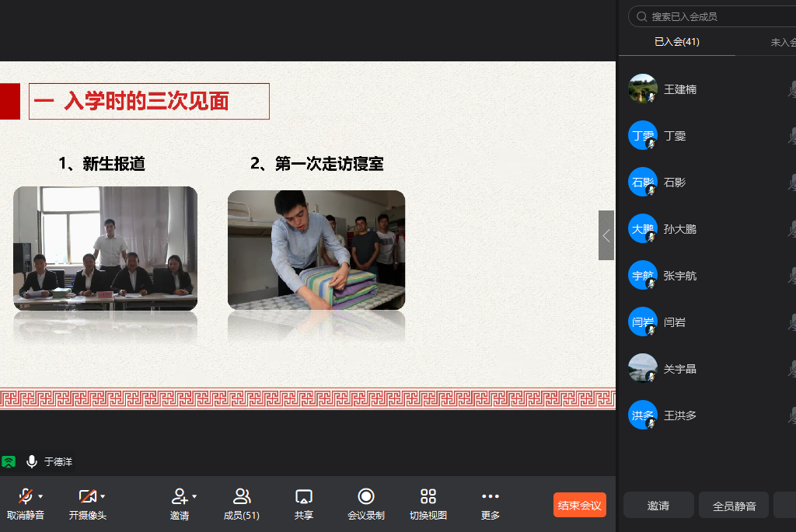
Task: Collapse the side panel with the arrow handle
Action: pyautogui.click(x=606, y=235)
